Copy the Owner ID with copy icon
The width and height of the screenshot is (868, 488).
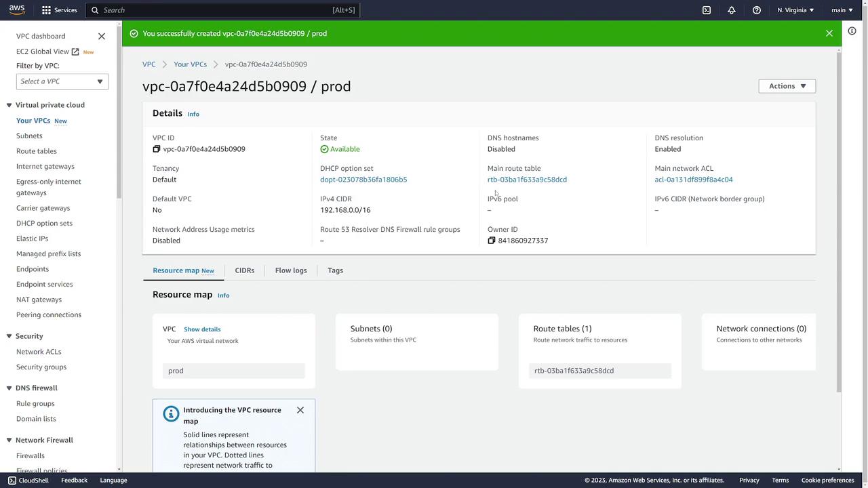coord(492,241)
